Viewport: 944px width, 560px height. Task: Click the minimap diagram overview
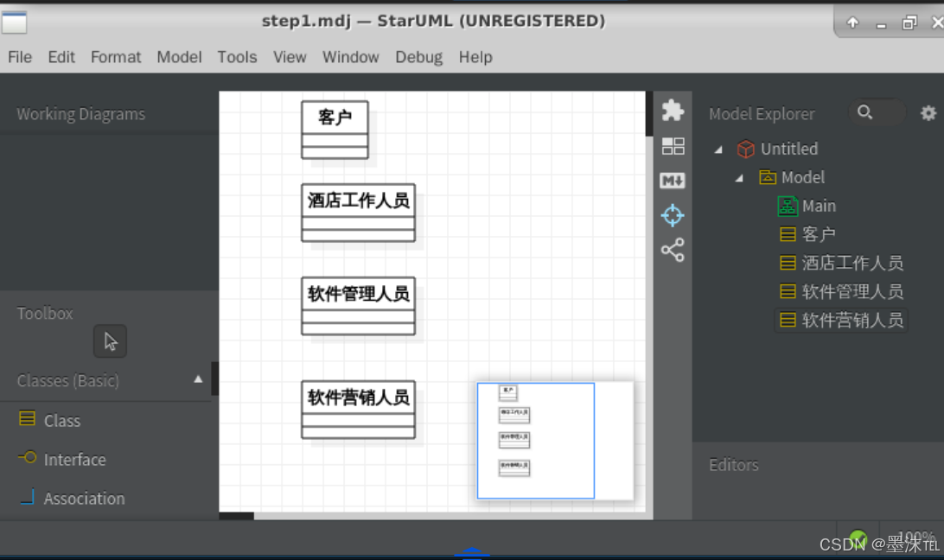click(554, 441)
